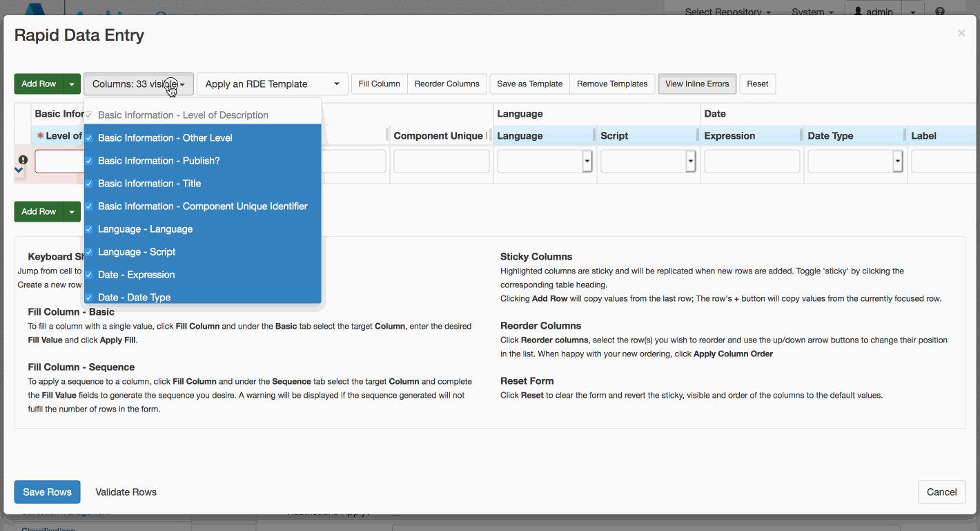
Task: Click the Reset button
Action: point(757,84)
